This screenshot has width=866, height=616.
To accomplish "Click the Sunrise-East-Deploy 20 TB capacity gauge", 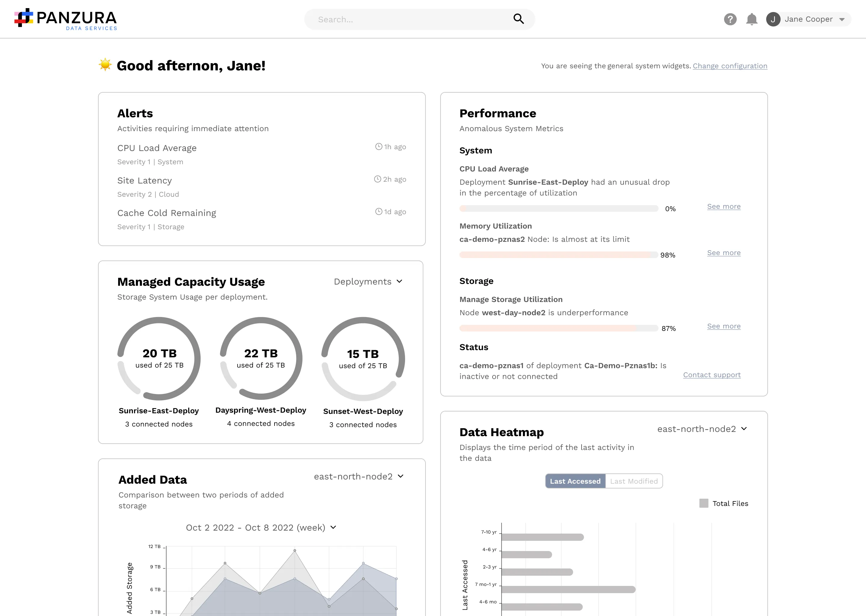I will click(x=159, y=359).
